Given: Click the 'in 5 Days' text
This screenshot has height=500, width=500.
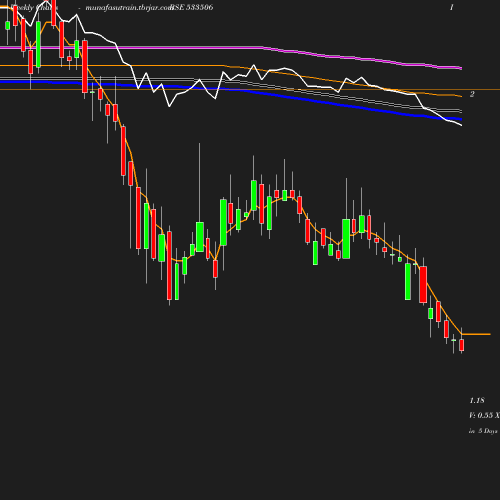Looking at the screenshot, I should (x=483, y=431).
